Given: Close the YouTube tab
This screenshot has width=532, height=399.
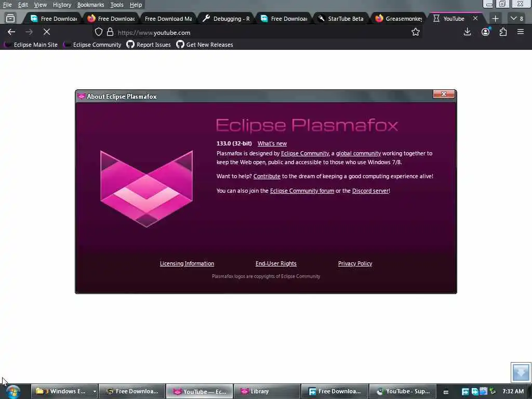Looking at the screenshot, I should tap(475, 18).
